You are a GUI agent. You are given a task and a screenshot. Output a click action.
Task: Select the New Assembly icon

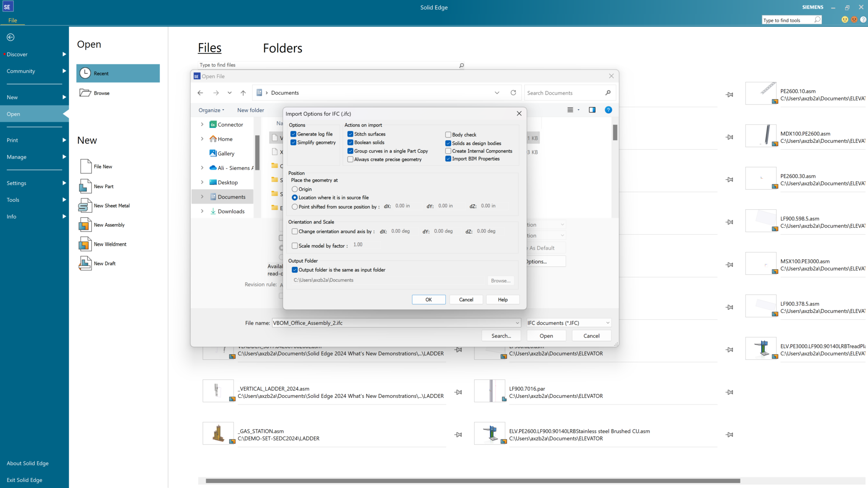pyautogui.click(x=85, y=225)
